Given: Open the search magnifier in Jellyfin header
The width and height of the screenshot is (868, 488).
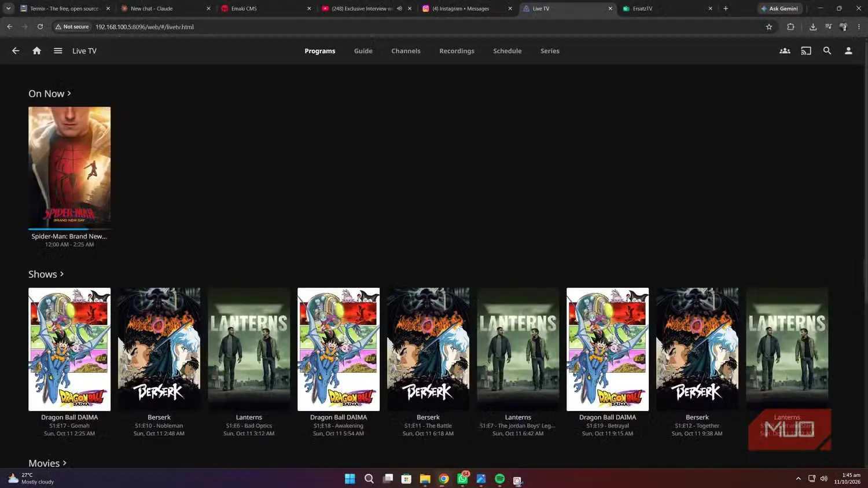Looking at the screenshot, I should point(827,51).
